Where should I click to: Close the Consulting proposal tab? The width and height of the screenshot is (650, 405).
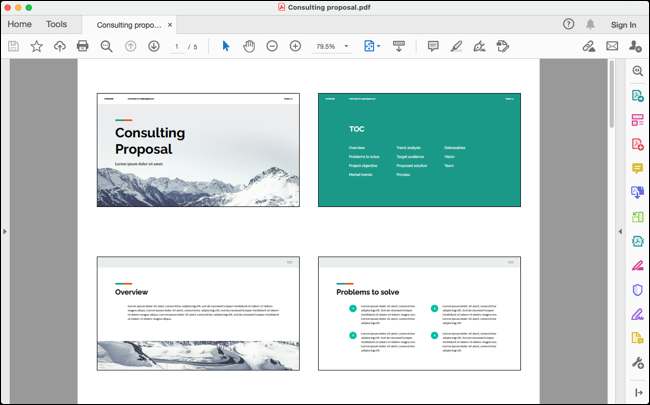(170, 25)
